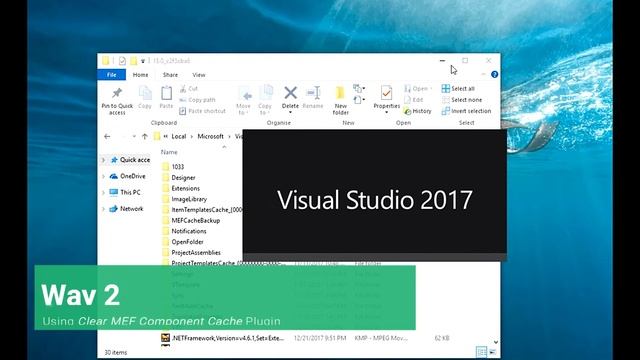Image resolution: width=640 pixels, height=360 pixels.
Task: Collapse the ribbon with the small caret
Action: (x=483, y=74)
